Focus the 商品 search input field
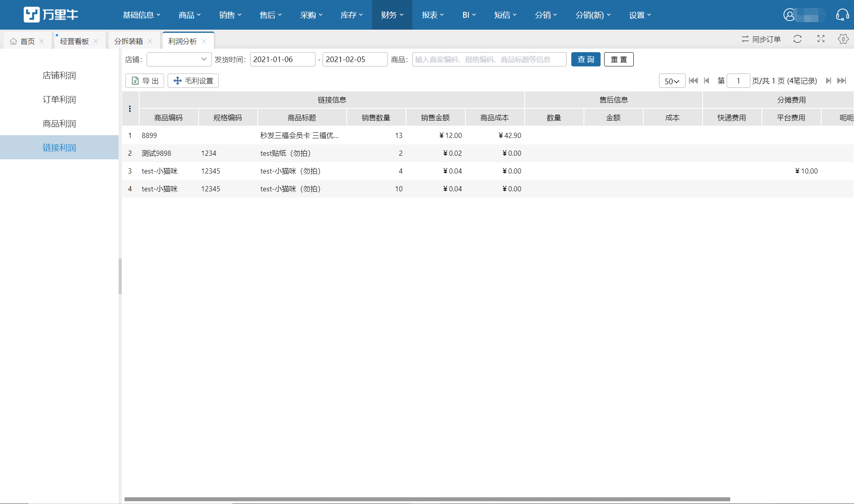Screen dimensions: 854x504 click(x=489, y=59)
